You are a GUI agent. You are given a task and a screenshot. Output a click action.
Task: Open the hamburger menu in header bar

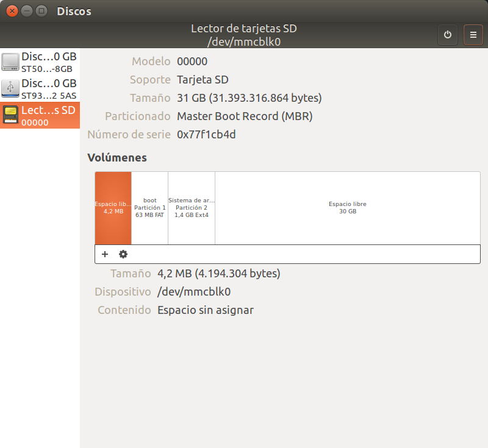(473, 35)
